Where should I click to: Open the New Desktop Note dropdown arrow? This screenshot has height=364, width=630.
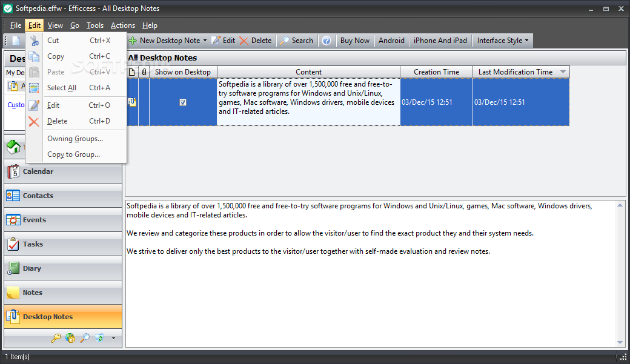click(x=205, y=41)
